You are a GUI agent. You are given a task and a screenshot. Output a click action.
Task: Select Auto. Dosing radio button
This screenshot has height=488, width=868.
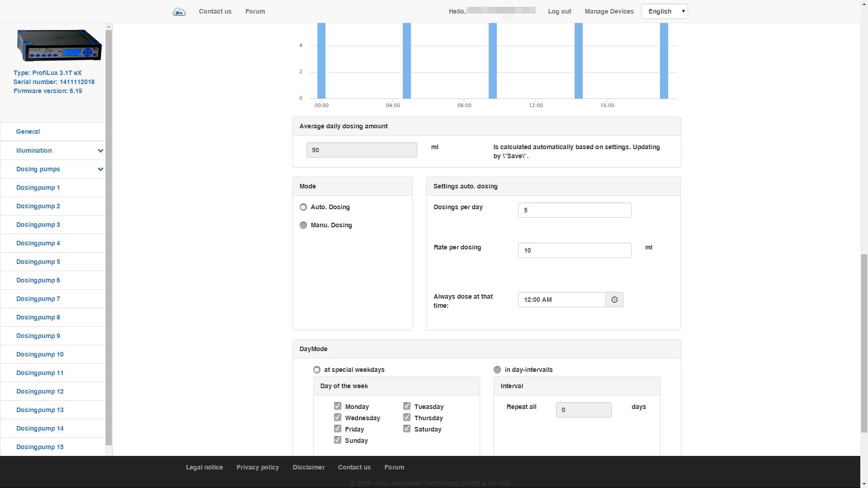(303, 207)
